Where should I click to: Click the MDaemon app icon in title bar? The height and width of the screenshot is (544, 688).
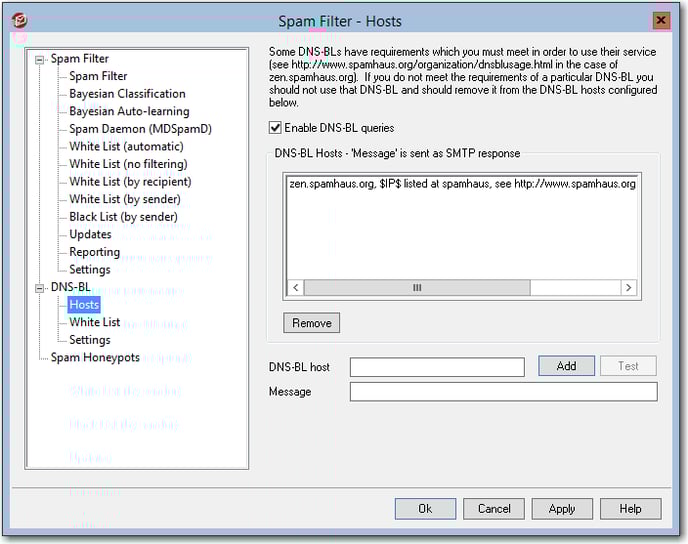pos(19,20)
